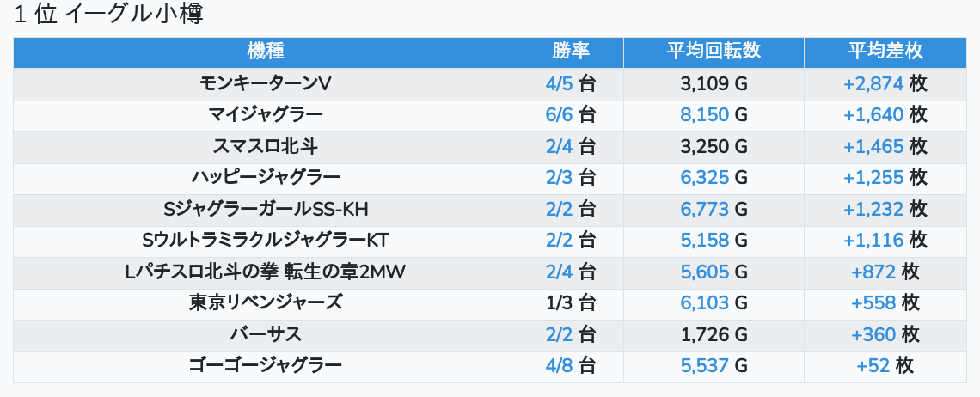
Task: Open the 6,325 average spins link
Action: click(x=704, y=178)
